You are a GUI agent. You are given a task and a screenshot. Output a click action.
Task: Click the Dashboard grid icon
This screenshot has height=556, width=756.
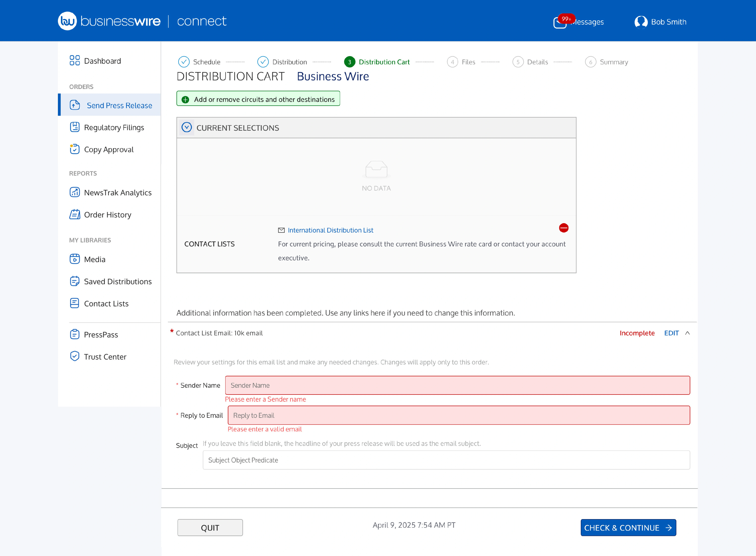tap(75, 61)
